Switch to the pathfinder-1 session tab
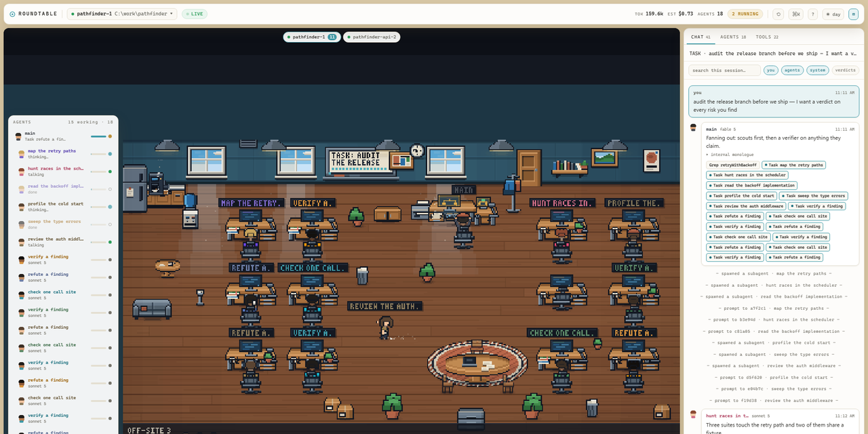This screenshot has height=434, width=868. 312,37
